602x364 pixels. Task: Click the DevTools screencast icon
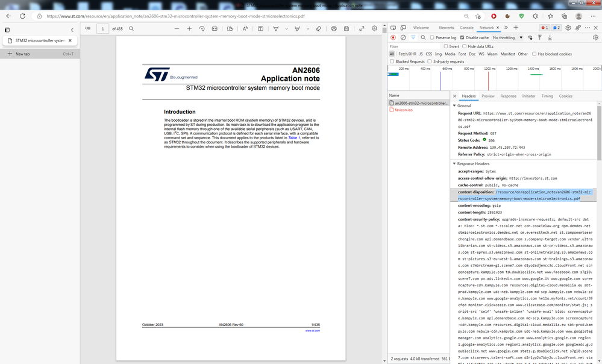click(393, 28)
